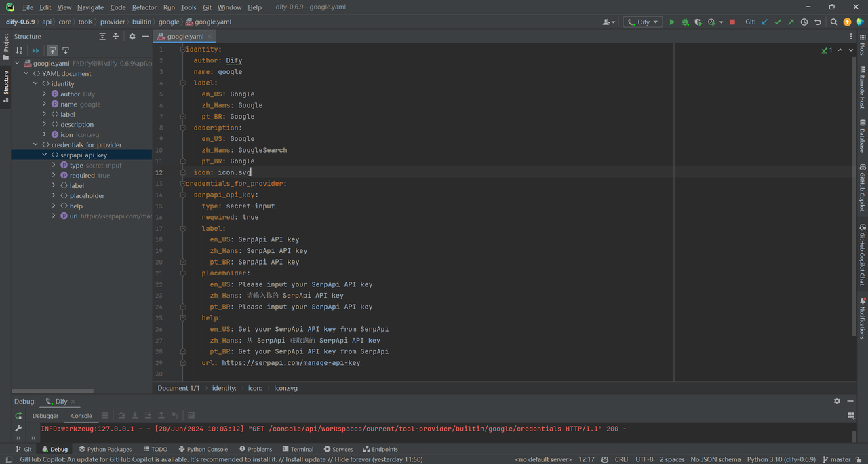Click Python 3.10 interpreter in status bar
The image size is (868, 464).
click(x=781, y=459)
